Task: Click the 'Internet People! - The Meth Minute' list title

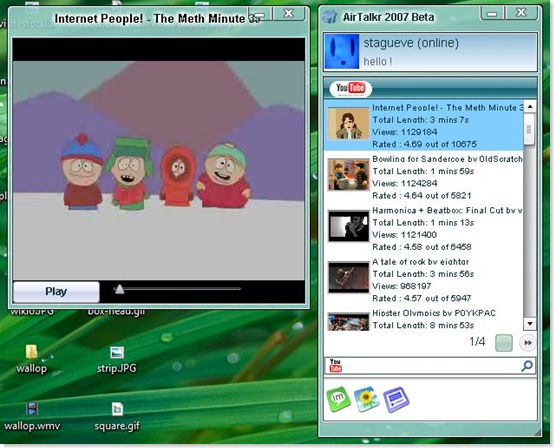Action: pyautogui.click(x=447, y=108)
